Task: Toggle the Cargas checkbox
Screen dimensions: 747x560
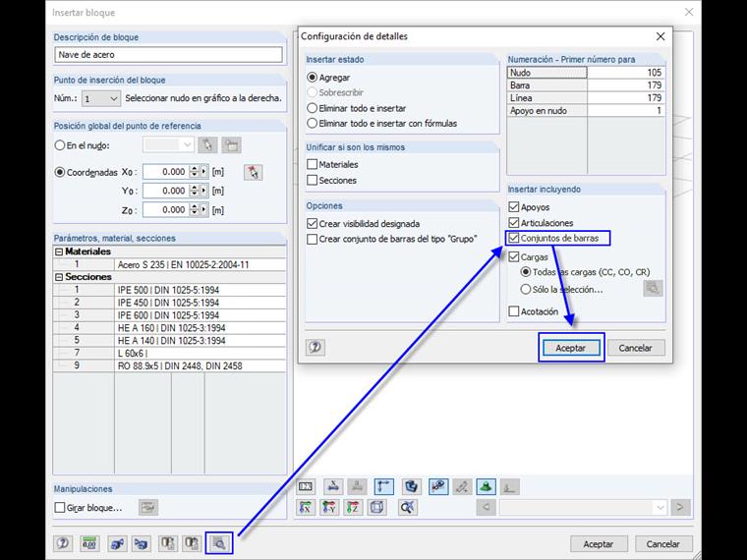Action: click(x=513, y=256)
